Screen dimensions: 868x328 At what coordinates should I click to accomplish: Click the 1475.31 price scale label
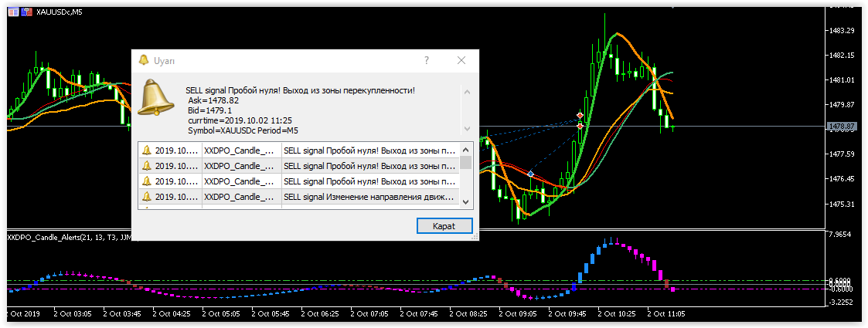(x=842, y=204)
